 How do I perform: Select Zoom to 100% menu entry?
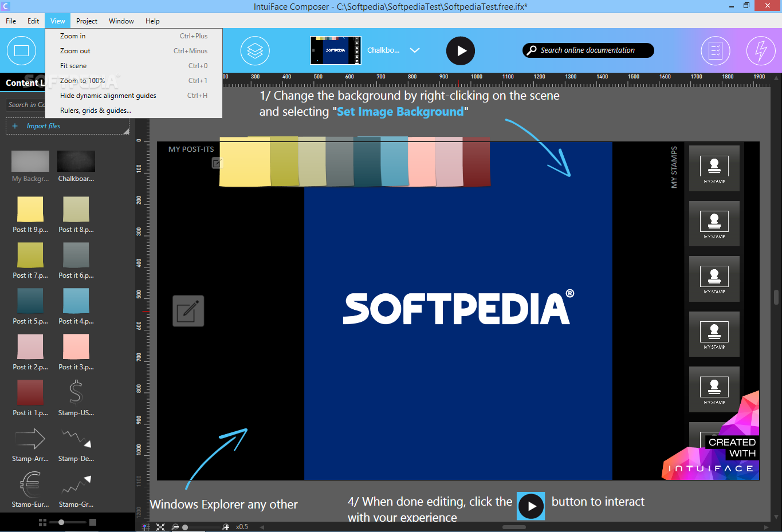click(x=133, y=81)
